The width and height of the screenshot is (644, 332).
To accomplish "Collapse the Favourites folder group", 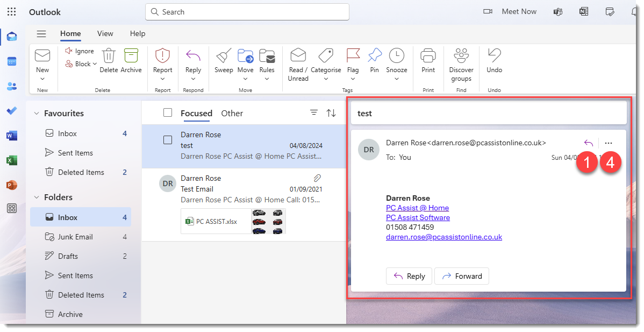I will click(x=37, y=114).
